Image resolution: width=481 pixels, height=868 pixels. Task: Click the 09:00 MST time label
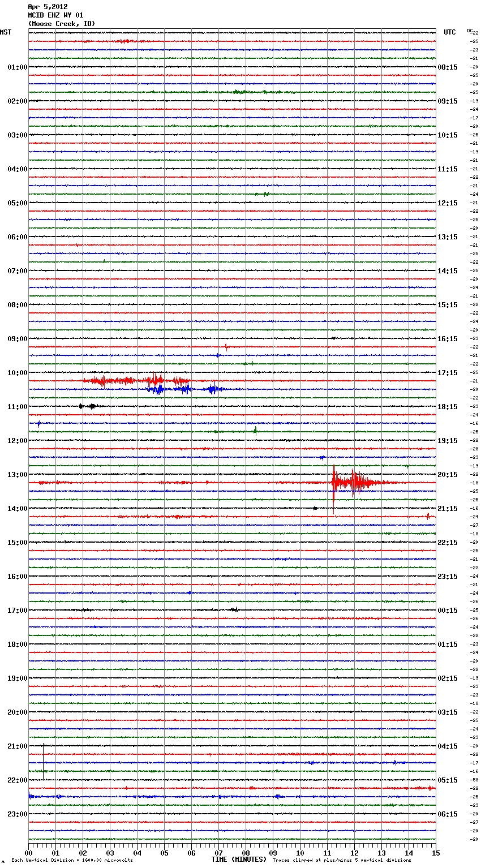[x=18, y=339]
